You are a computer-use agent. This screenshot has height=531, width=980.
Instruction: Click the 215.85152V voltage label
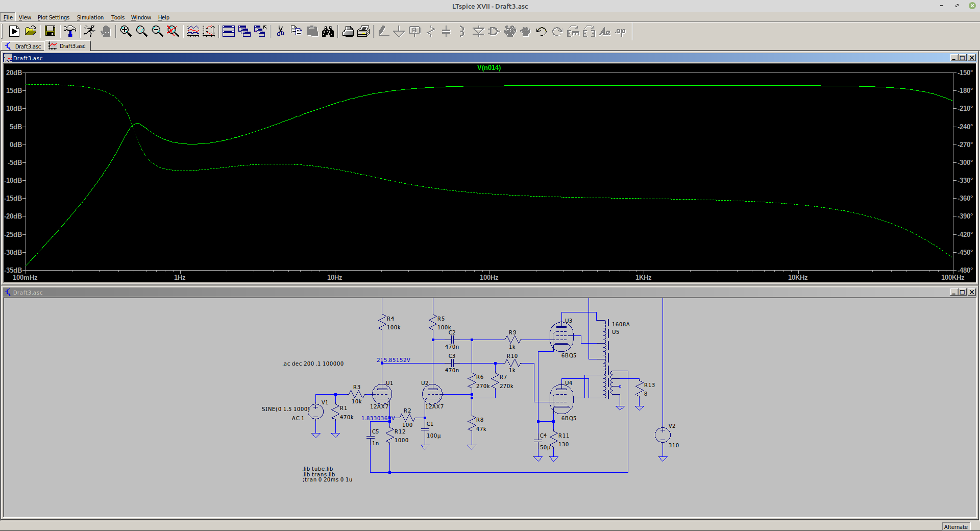tap(394, 360)
